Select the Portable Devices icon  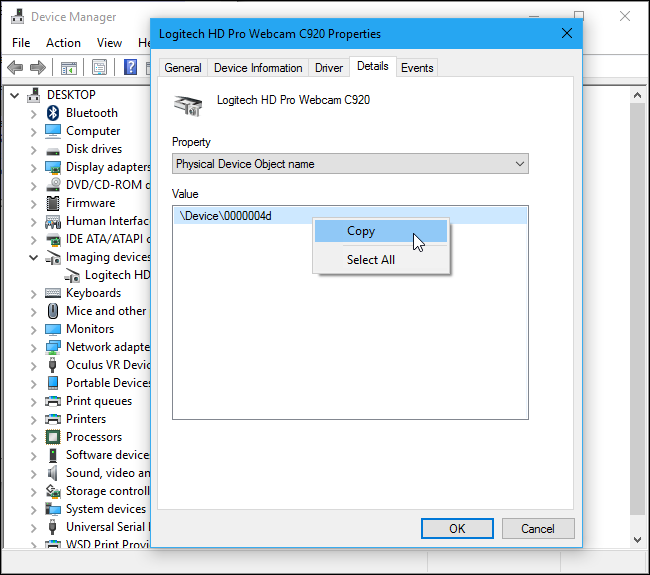53,383
